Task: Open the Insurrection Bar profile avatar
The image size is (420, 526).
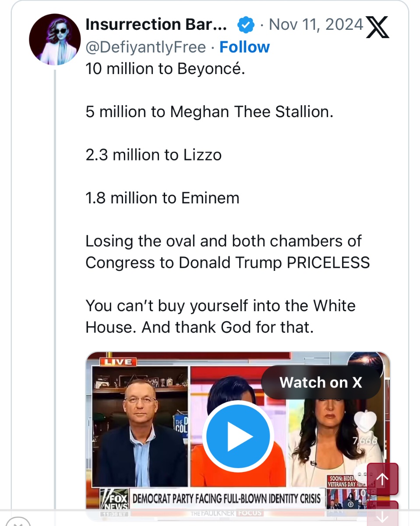Action: pos(55,39)
